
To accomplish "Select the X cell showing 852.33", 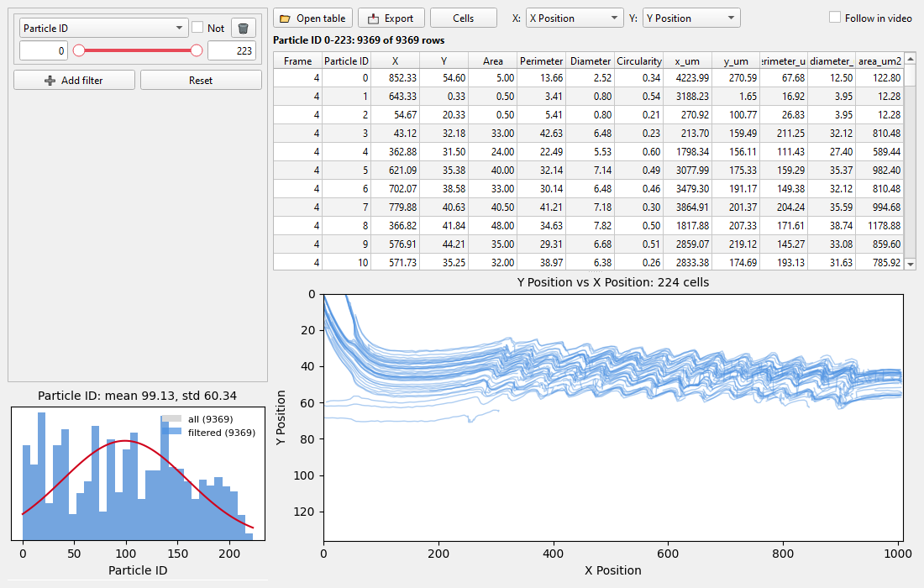I will click(396, 78).
